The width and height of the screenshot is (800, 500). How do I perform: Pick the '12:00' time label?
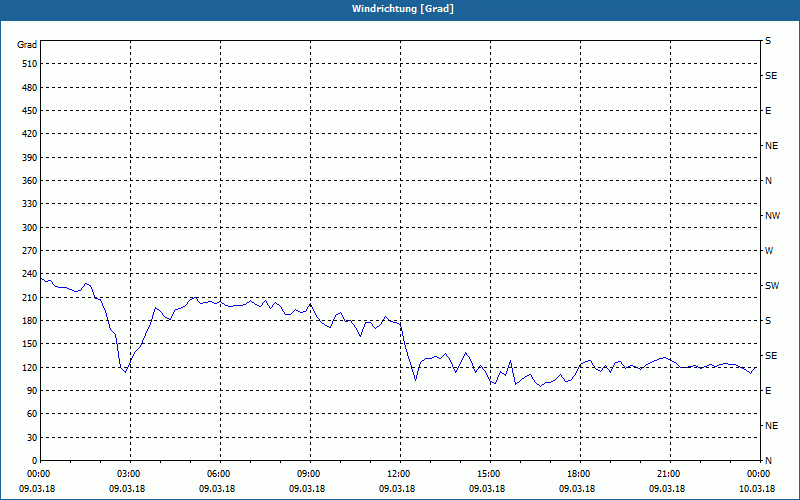400,474
